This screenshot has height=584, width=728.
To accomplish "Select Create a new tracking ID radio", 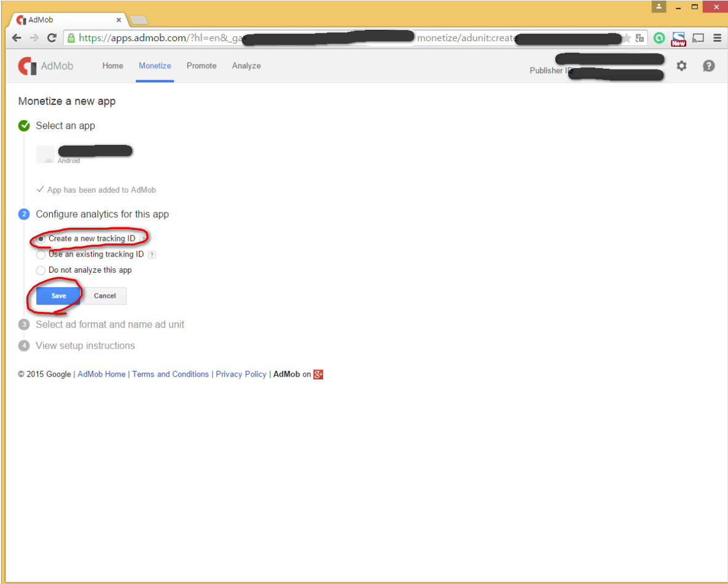I will pyautogui.click(x=41, y=239).
